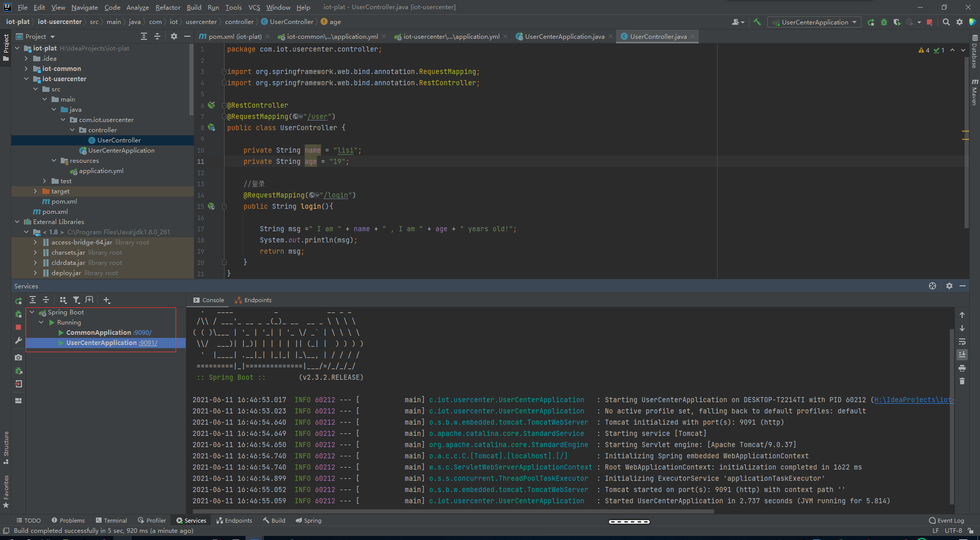
Task: Open the UserCenterApplication run configuration dropdown
Action: point(815,22)
